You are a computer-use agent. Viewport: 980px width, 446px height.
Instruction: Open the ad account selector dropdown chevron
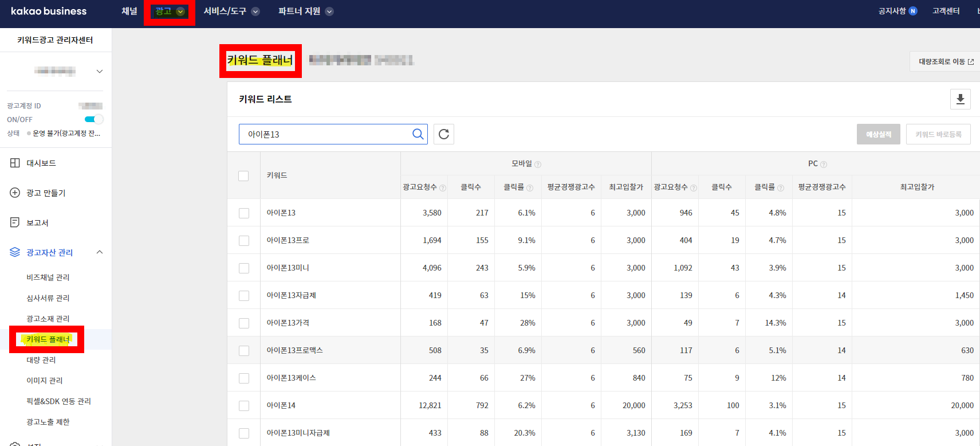click(100, 71)
